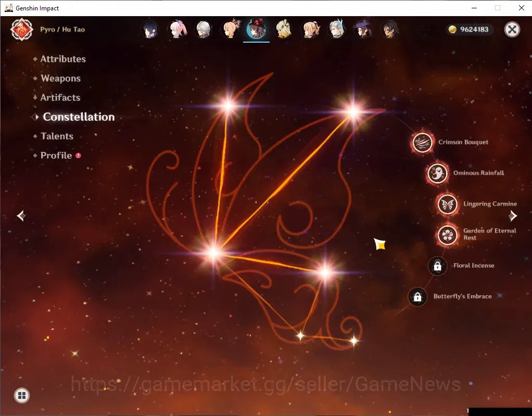The image size is (532, 416).
Task: Click the Pyro / Hu Tao title text
Action: 62,30
